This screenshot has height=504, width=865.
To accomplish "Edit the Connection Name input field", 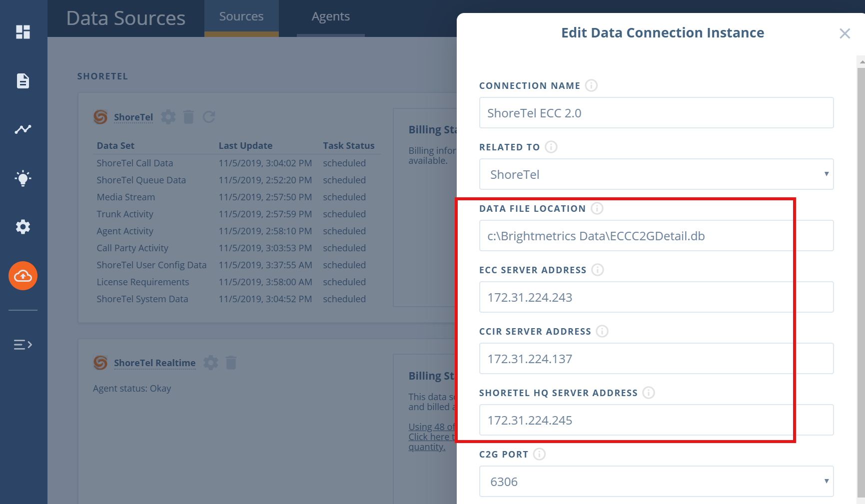I will (656, 113).
